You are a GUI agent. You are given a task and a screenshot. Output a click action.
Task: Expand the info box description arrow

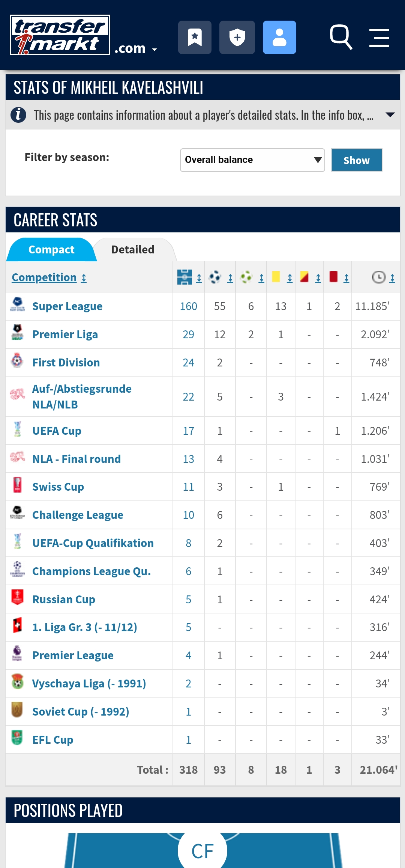click(x=390, y=115)
